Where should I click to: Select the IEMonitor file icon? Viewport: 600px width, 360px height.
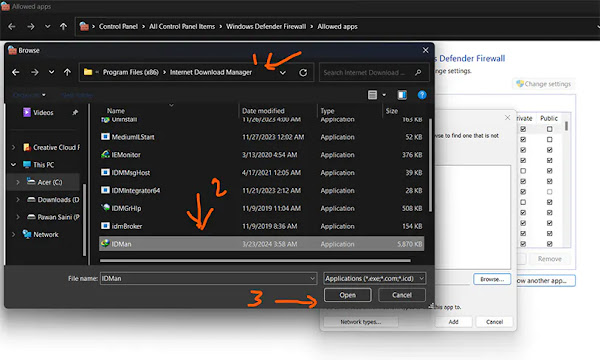[105, 154]
